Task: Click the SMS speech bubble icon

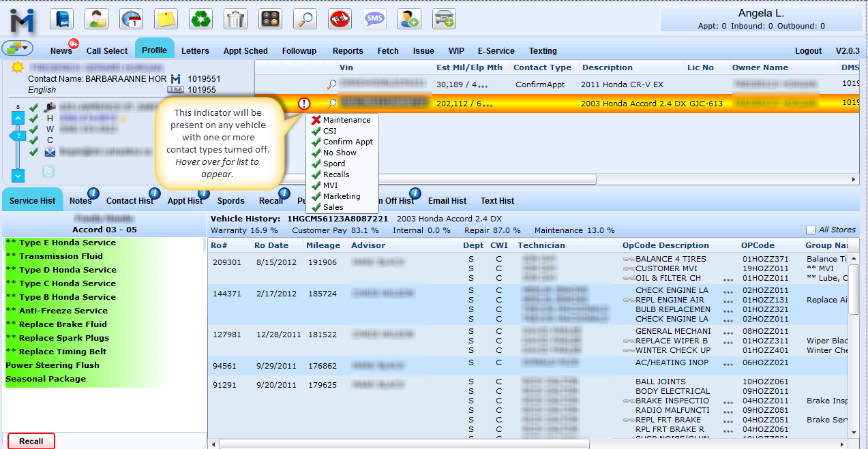Action: (x=374, y=19)
